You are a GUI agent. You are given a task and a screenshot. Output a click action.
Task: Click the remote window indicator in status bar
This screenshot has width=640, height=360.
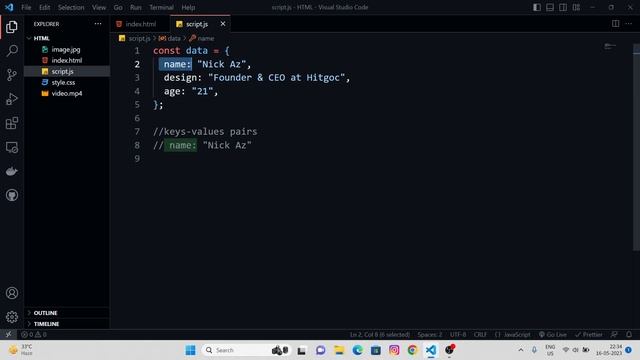(x=8, y=334)
